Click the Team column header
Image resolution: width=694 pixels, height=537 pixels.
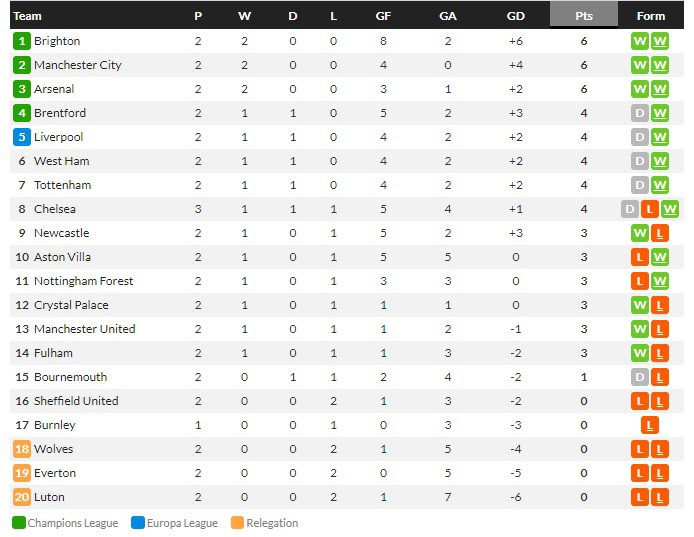tap(28, 15)
